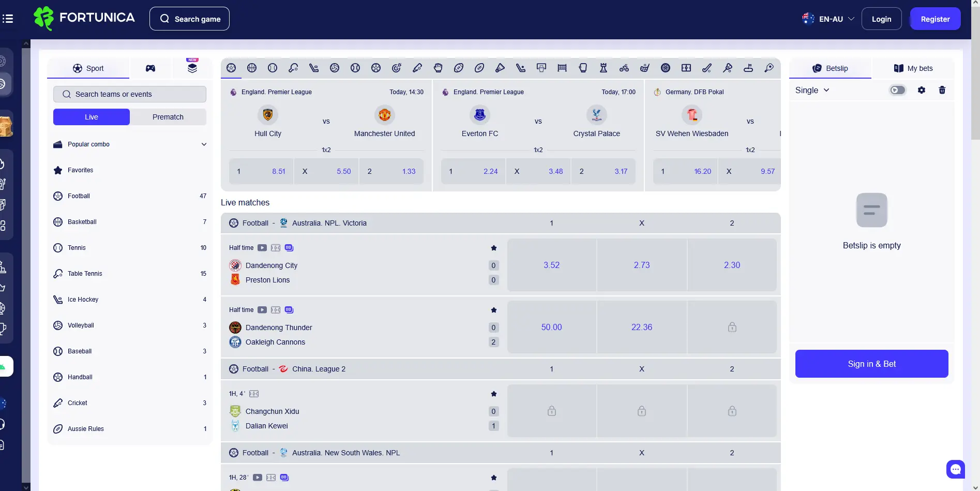Open video stream for Dandenong Thunder match
Image resolution: width=980 pixels, height=491 pixels.
coord(262,310)
